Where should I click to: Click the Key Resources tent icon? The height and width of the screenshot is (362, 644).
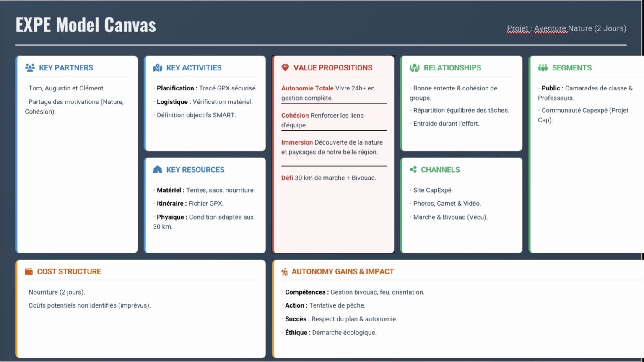[158, 169]
